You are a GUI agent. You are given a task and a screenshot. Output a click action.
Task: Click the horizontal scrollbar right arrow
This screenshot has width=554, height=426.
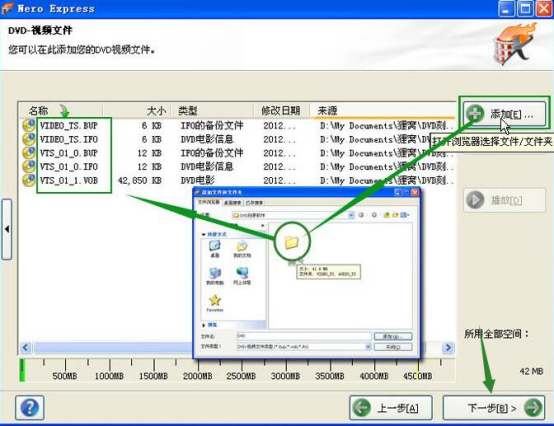tap(448, 348)
